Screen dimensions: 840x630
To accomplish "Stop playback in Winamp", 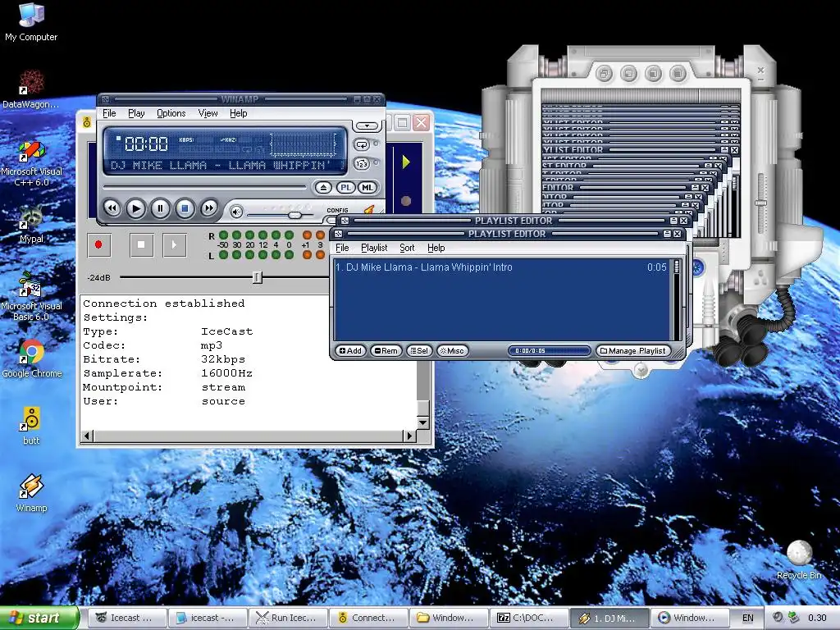I will [x=185, y=208].
